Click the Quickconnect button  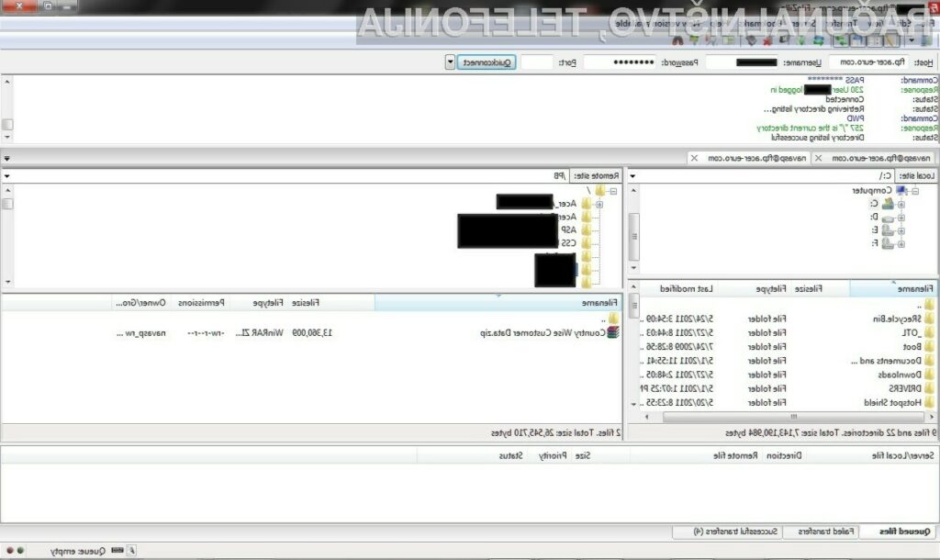[487, 62]
